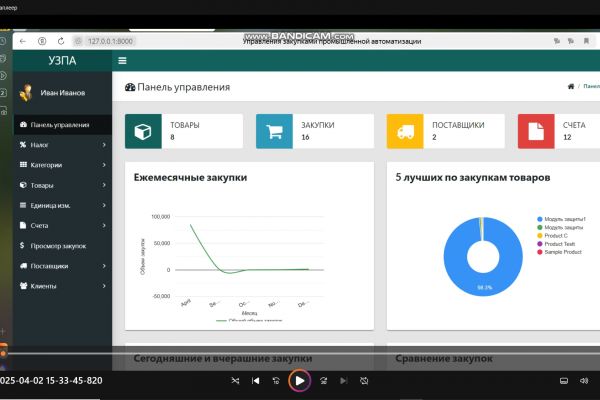Click the green box icon on ТОВАРЫ card
The width and height of the screenshot is (600, 400).
tap(143, 131)
